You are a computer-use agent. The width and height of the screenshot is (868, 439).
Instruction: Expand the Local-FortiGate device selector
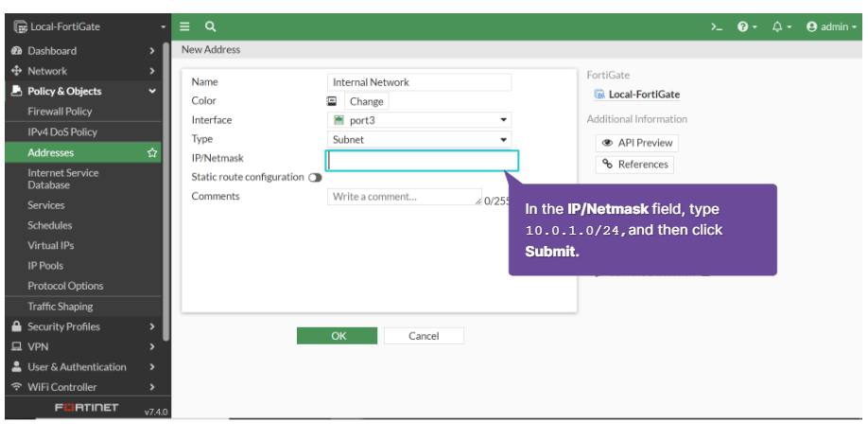163,27
